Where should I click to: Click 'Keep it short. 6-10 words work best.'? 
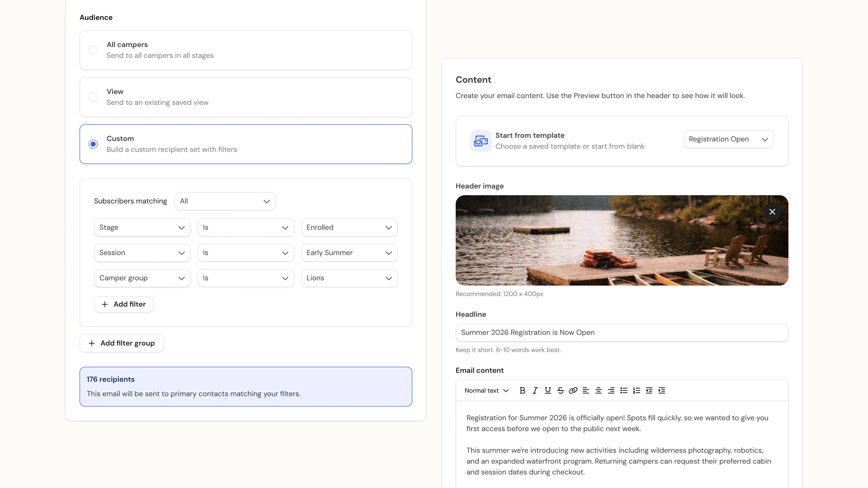click(x=508, y=350)
